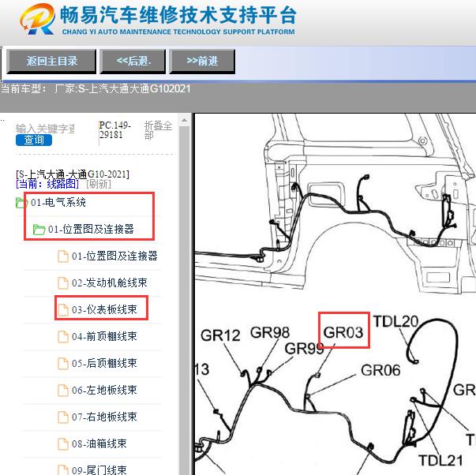
Task: Open the 09-尾门线束 document
Action: [99, 470]
